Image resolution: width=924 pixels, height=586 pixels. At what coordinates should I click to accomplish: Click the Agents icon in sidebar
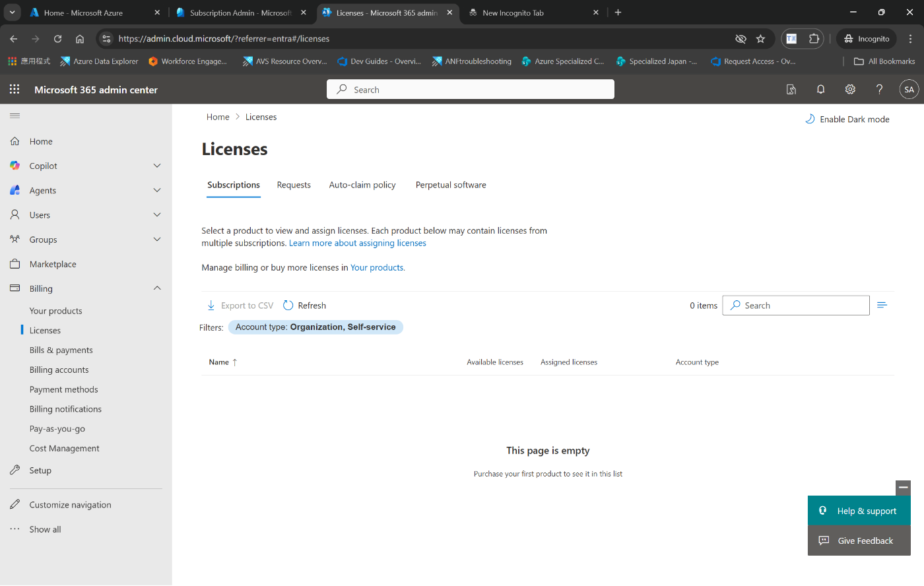(x=15, y=190)
